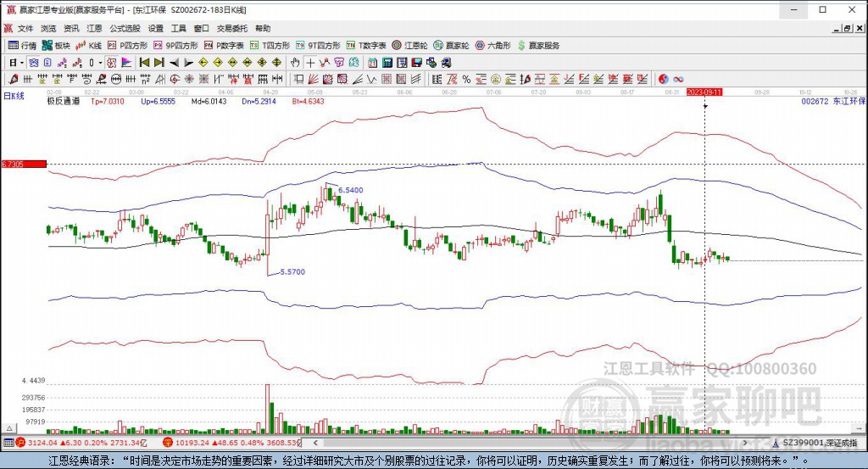
Task: Step chart right with black arrow
Action: pos(189,63)
